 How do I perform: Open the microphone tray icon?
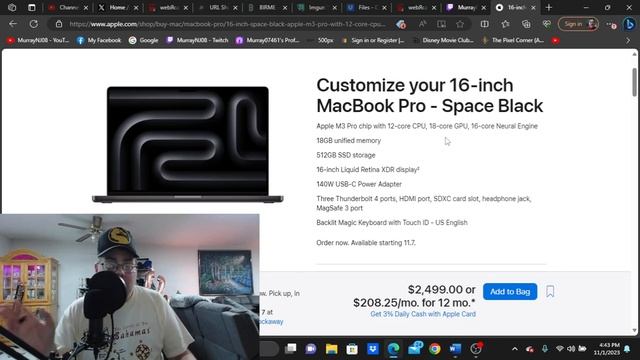545,349
